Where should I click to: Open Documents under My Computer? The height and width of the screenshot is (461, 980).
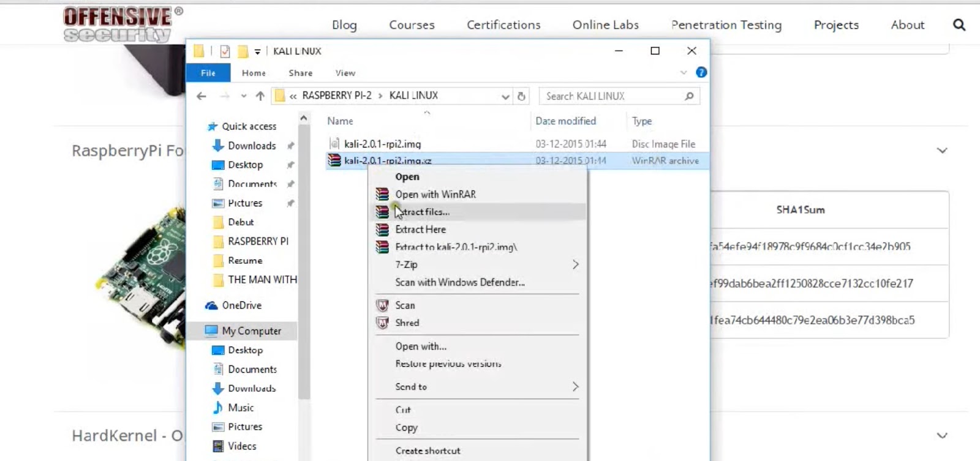[252, 369]
